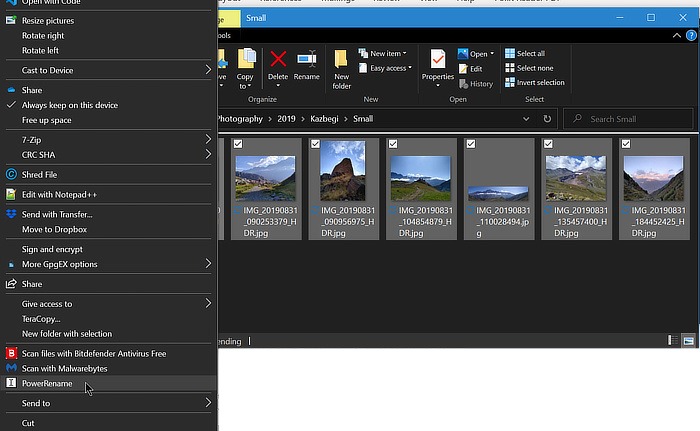Image resolution: width=700 pixels, height=431 pixels.
Task: Click the Rename ribbon icon
Action: pos(306,59)
